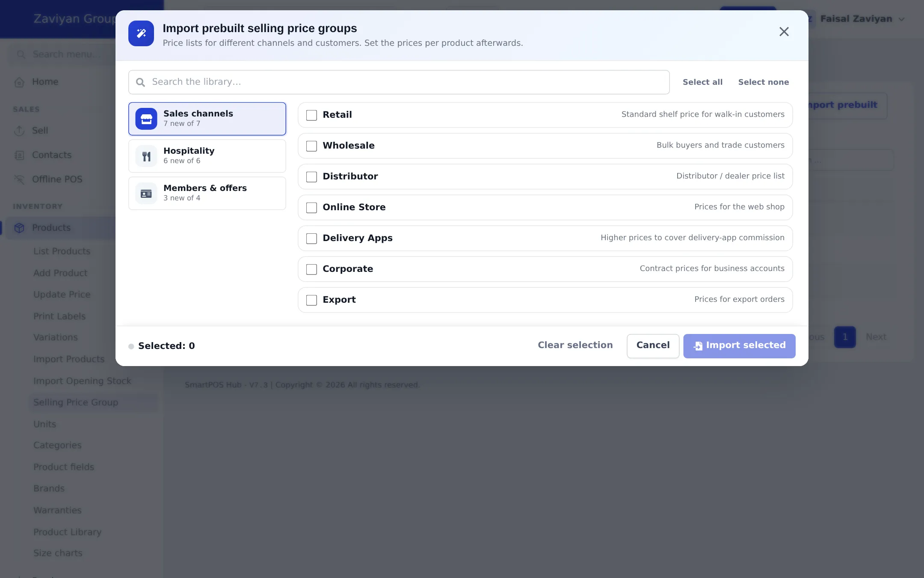Tick the Corporate checkbox
The width and height of the screenshot is (924, 578).
pyautogui.click(x=311, y=269)
